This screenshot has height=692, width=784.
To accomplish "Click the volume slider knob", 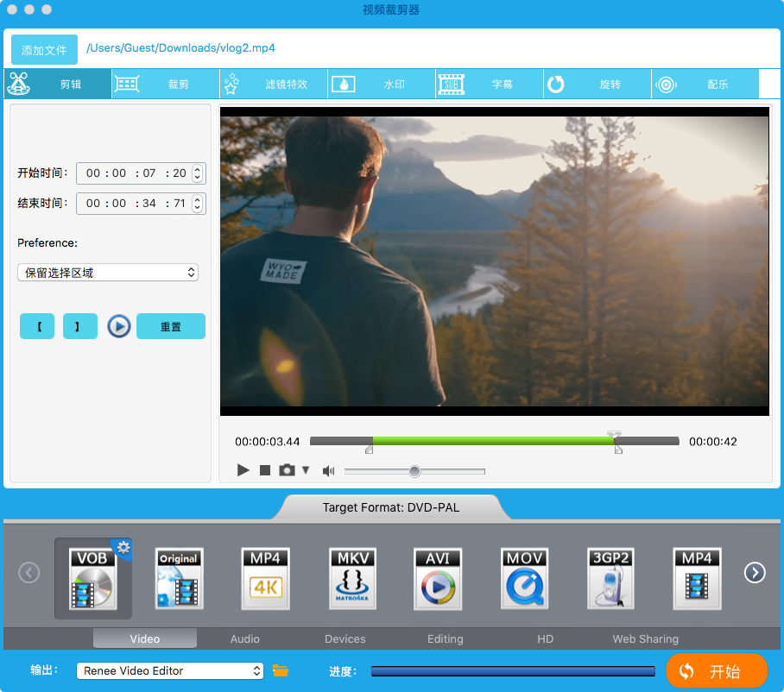I will tap(414, 471).
